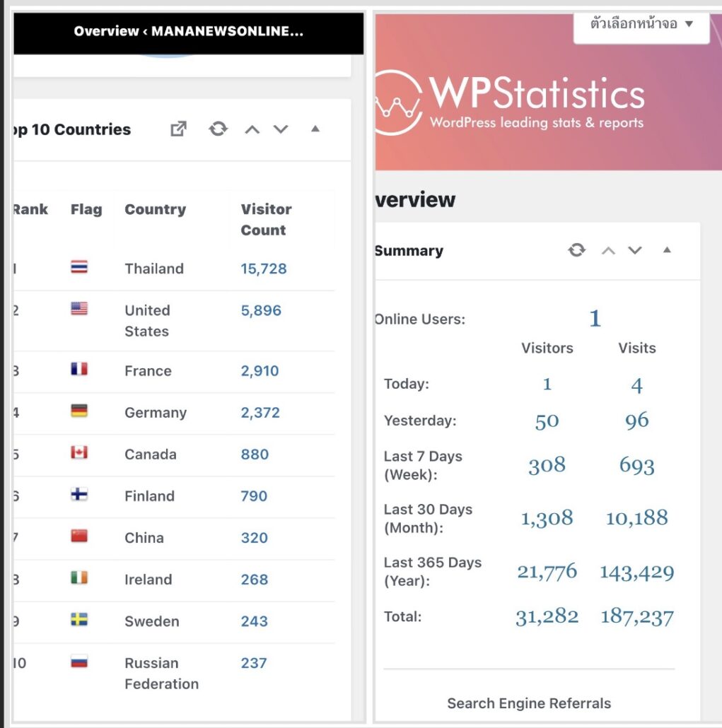Screen dimensions: 722x728
Task: Move Top 10 Countries widget down
Action: click(x=281, y=129)
